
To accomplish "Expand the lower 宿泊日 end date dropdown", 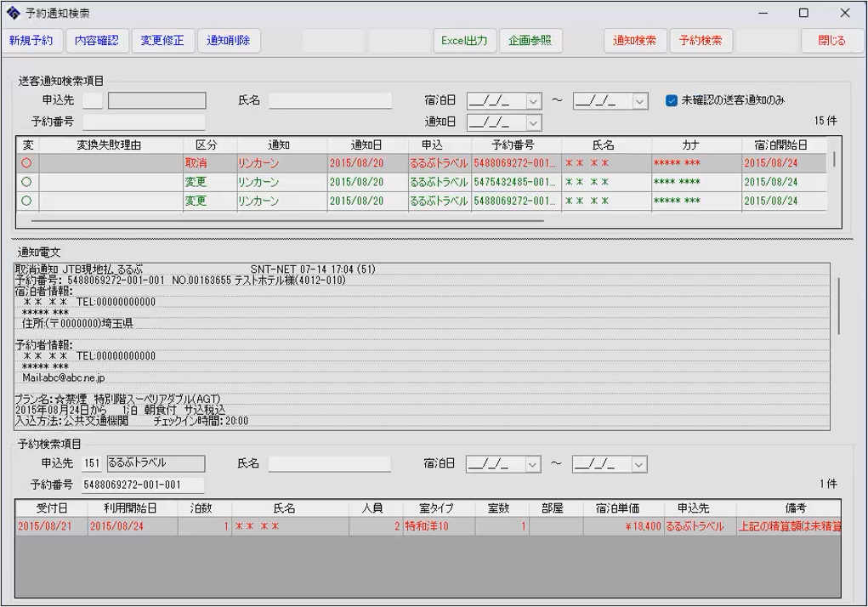I will coord(638,464).
